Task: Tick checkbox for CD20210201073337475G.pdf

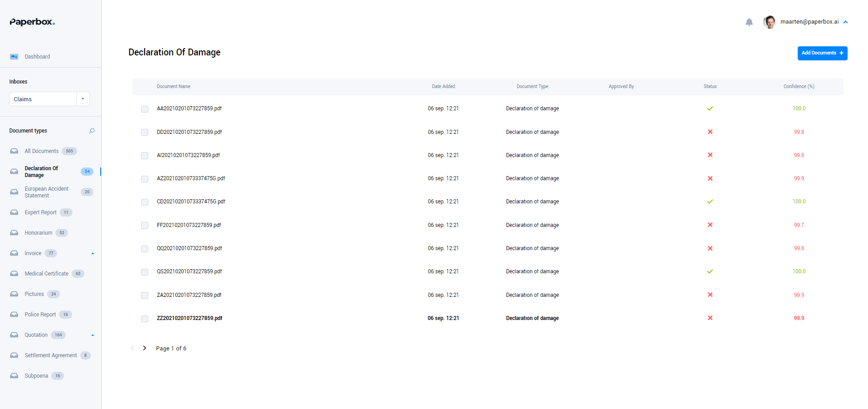Action: point(145,202)
